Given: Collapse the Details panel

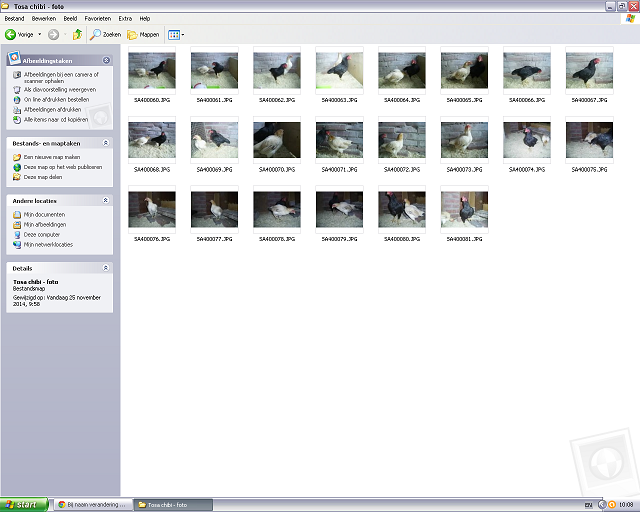Looking at the screenshot, I should pyautogui.click(x=106, y=268).
